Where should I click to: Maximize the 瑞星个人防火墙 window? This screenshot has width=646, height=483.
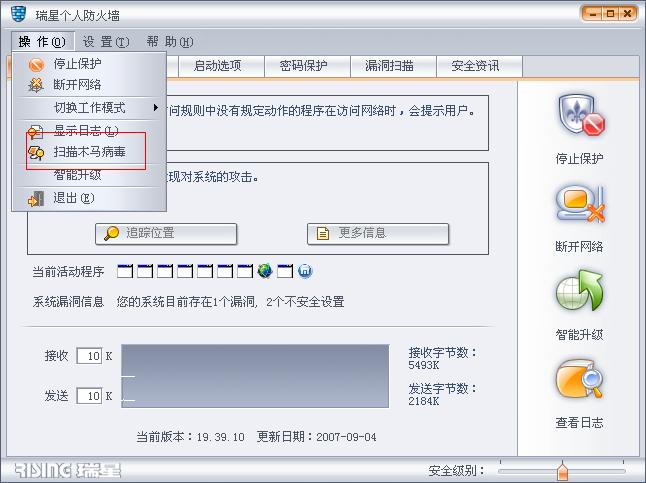click(610, 14)
